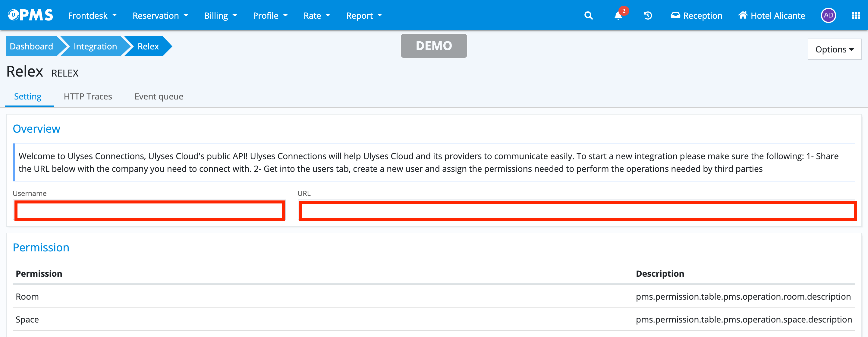Viewport: 868px width, 337px height.
Task: Click the URL input field
Action: coord(577,211)
